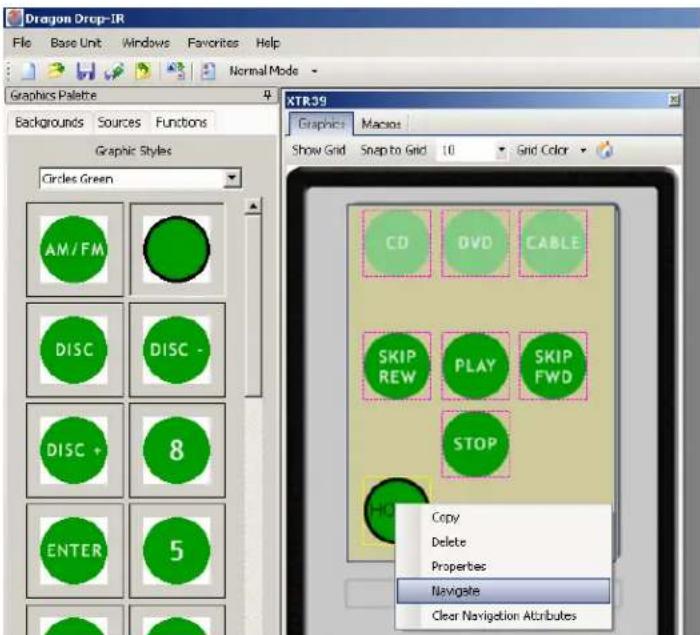The image size is (700, 635).
Task: Open the Windows menu
Action: [146, 43]
